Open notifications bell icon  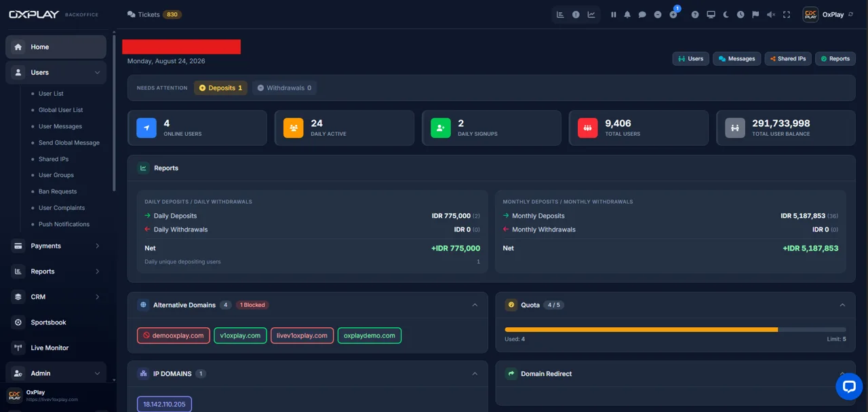[x=627, y=14]
